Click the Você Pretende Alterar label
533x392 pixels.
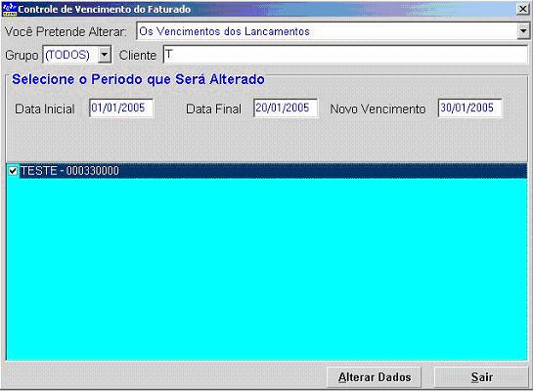point(66,31)
